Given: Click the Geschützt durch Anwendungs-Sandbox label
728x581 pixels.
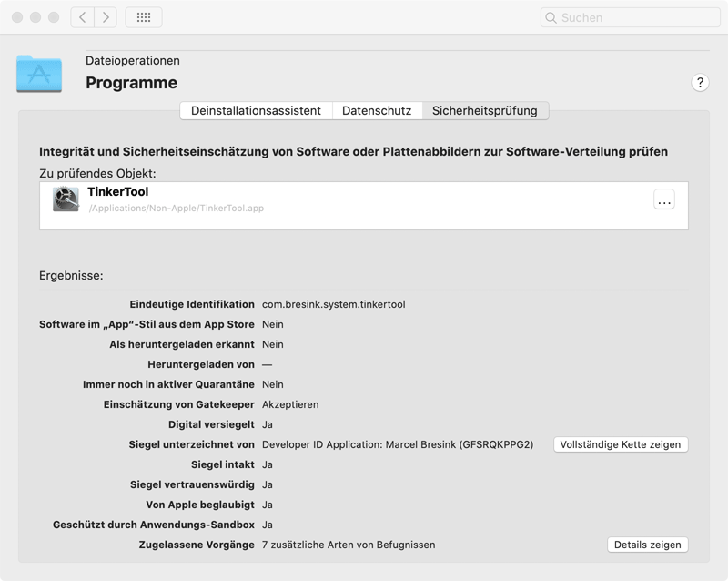Looking at the screenshot, I should tap(154, 525).
